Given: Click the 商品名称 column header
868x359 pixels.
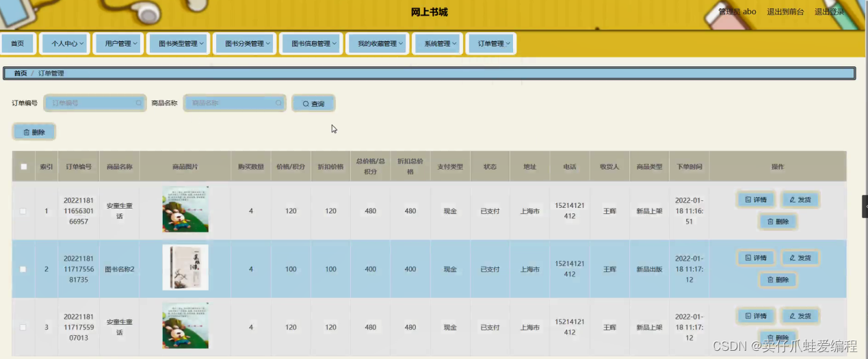Looking at the screenshot, I should click(x=119, y=166).
